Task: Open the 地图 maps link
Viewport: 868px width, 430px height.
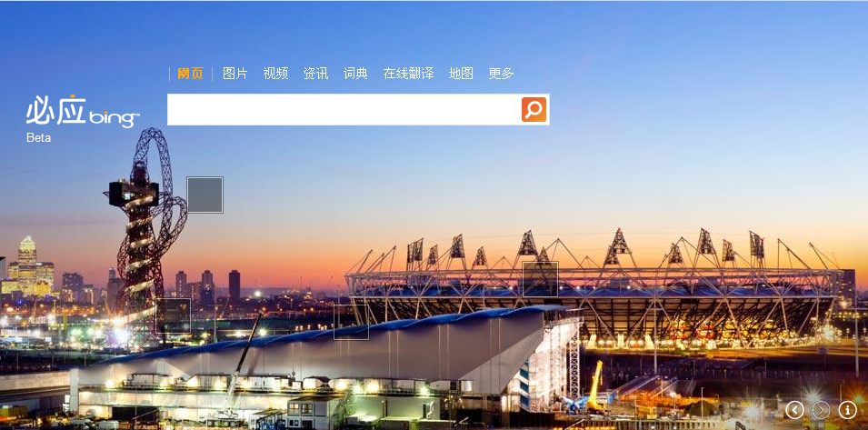Action: (461, 74)
